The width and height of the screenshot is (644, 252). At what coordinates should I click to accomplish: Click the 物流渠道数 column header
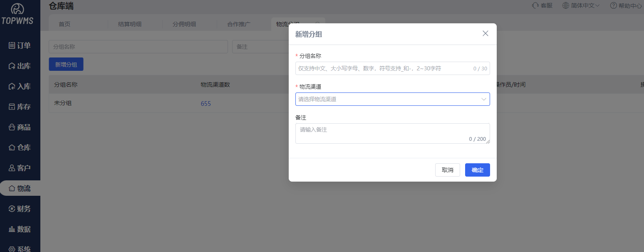(x=215, y=85)
